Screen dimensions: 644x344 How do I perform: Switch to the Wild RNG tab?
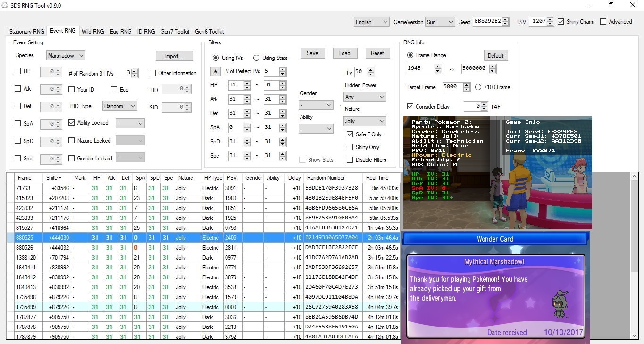[x=93, y=32]
